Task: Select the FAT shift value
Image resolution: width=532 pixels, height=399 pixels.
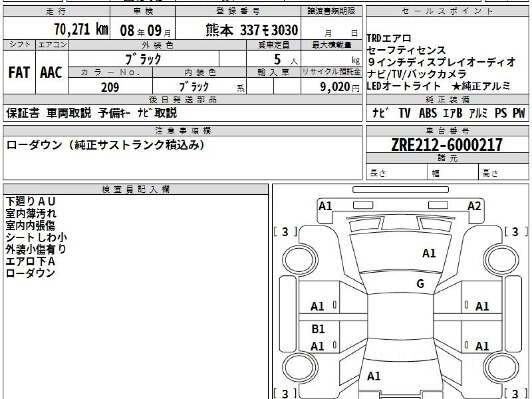Action: 19,73
